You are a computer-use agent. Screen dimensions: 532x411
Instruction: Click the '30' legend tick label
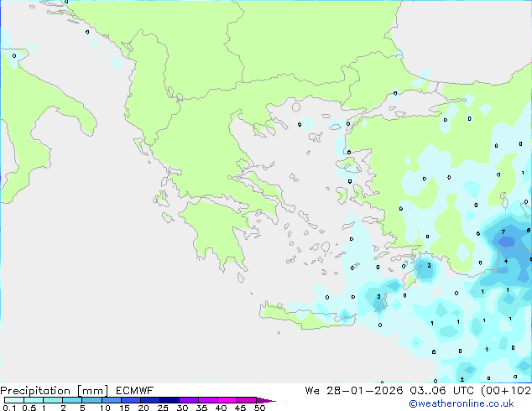(182, 408)
